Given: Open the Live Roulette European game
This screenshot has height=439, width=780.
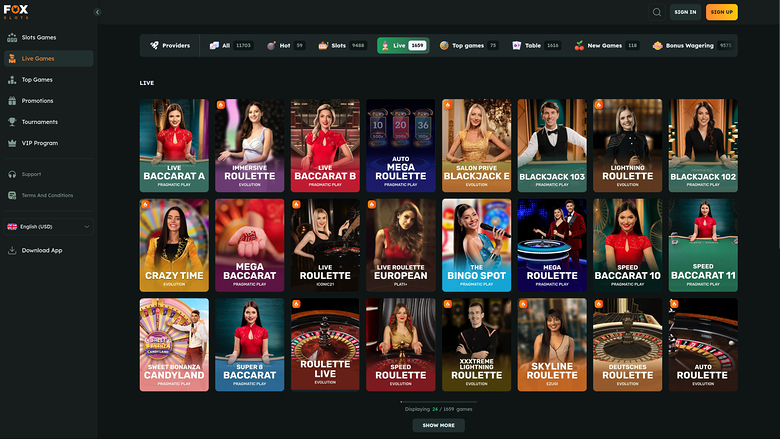Looking at the screenshot, I should tap(401, 245).
